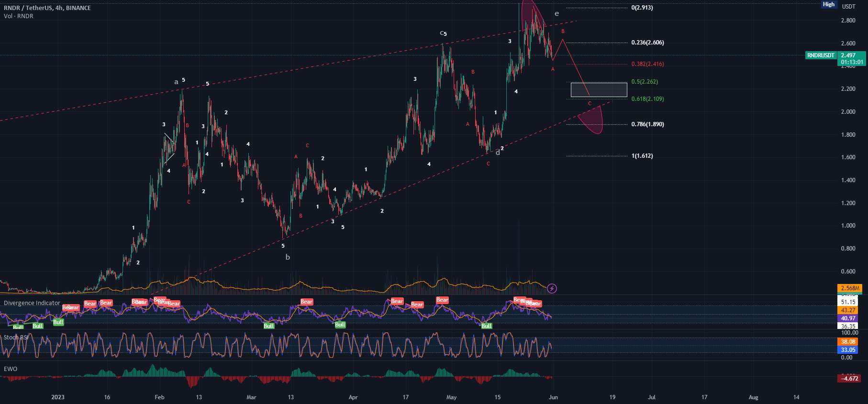Click the 0.600 price axis level
This screenshot has width=868, height=404.
click(848, 272)
